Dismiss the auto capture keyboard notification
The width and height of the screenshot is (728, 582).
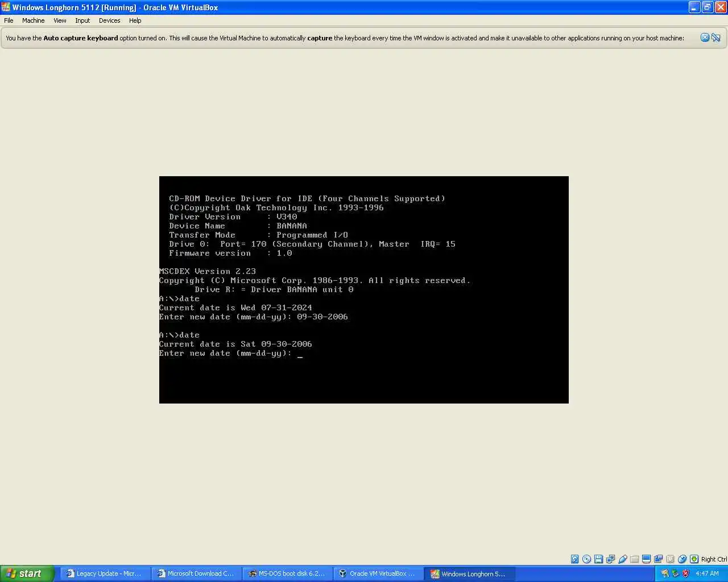[705, 38]
